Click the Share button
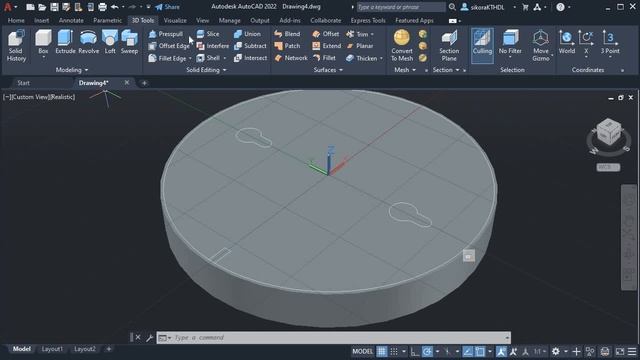 tap(168, 7)
